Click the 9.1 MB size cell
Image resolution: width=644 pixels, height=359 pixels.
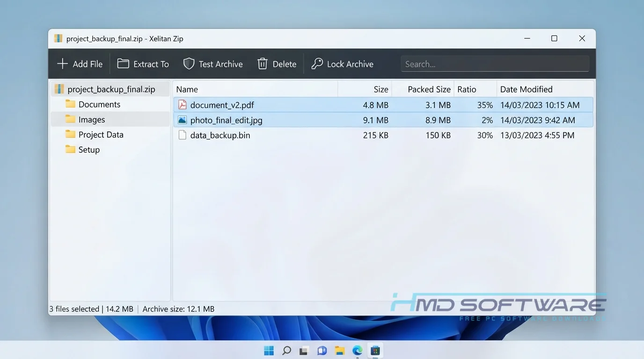pos(376,120)
